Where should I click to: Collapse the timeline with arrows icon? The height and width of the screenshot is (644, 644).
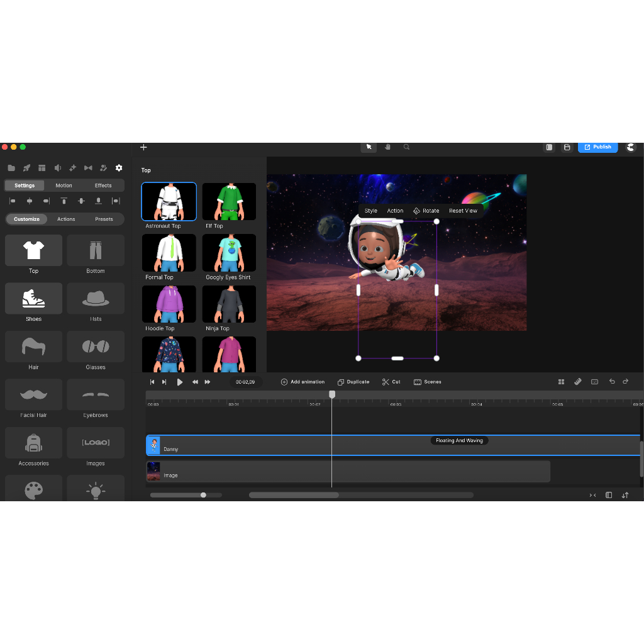click(x=592, y=496)
